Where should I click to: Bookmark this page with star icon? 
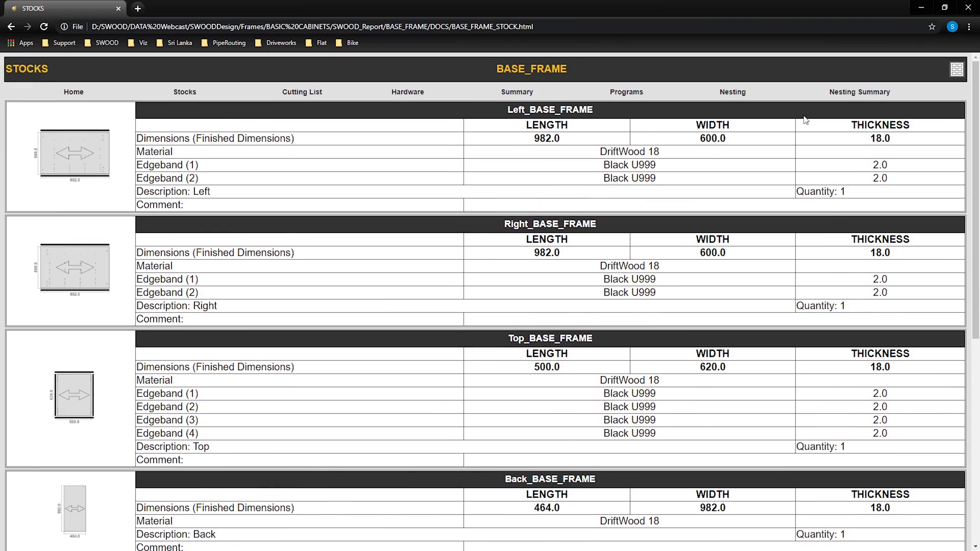click(932, 27)
